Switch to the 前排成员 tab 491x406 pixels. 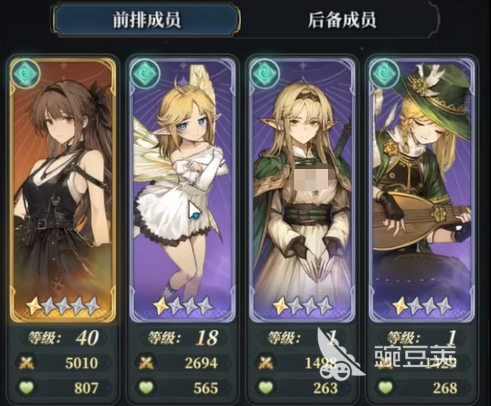coord(146,19)
